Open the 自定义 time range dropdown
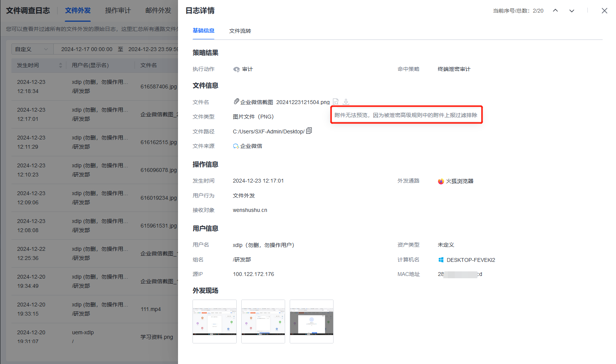 coord(32,49)
